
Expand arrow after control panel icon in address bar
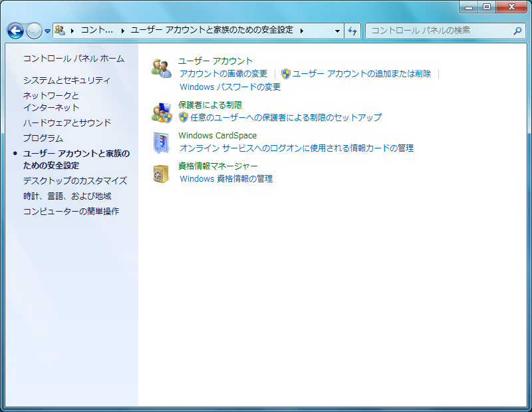[x=72, y=31]
